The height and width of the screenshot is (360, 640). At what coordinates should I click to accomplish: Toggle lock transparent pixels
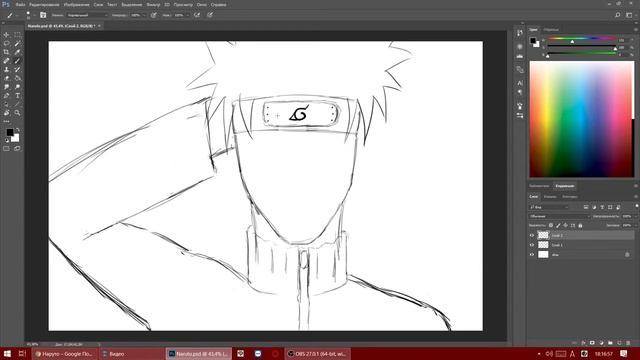coord(551,225)
